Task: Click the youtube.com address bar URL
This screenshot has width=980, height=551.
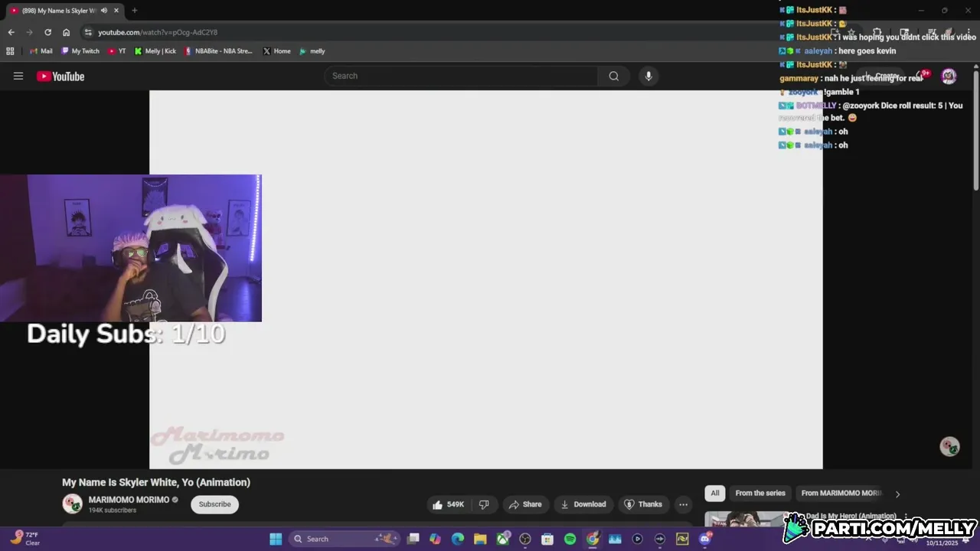Action: pos(158,32)
